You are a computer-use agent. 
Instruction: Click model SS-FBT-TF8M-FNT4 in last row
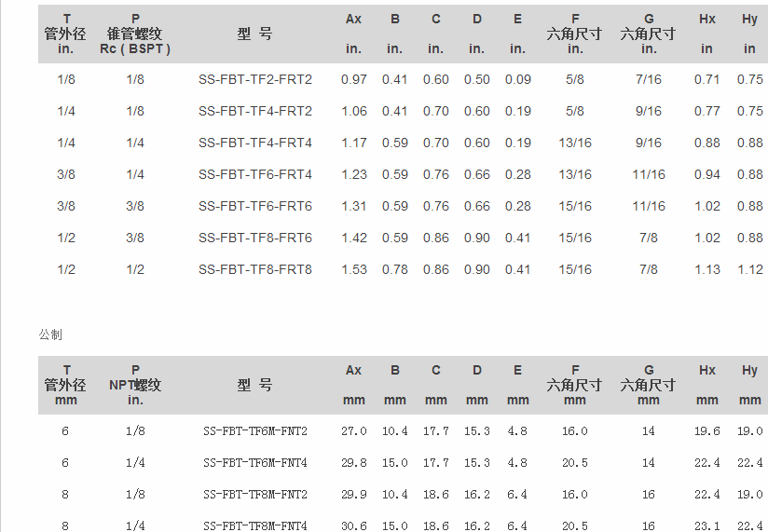tap(254, 526)
